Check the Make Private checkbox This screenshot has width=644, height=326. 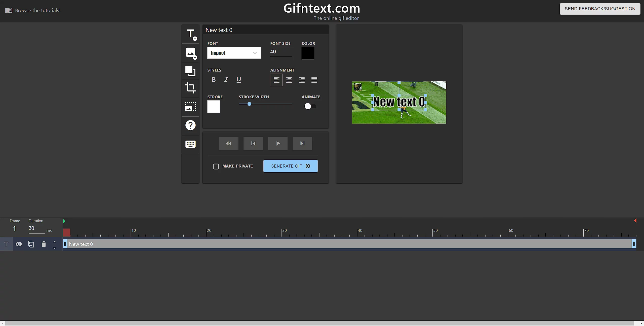(x=216, y=167)
